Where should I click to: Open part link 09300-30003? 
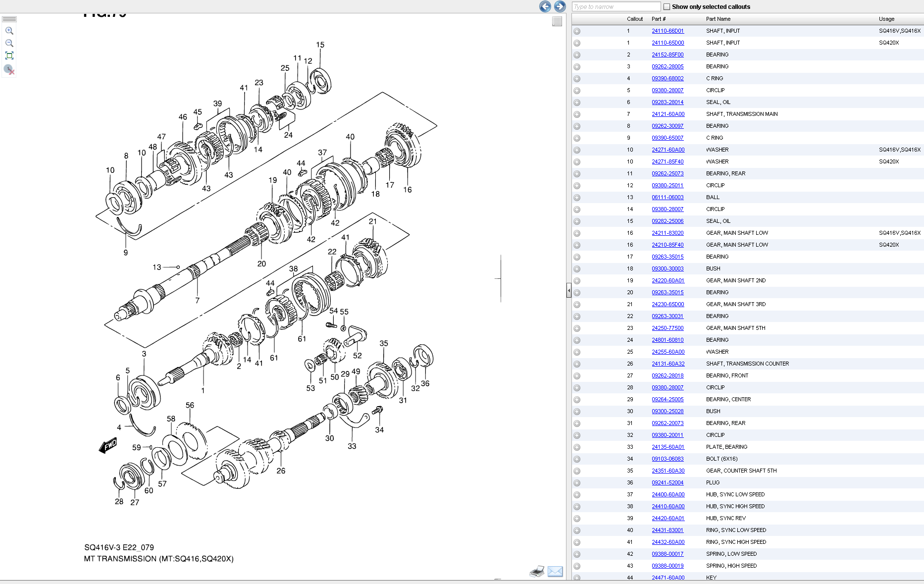(667, 268)
